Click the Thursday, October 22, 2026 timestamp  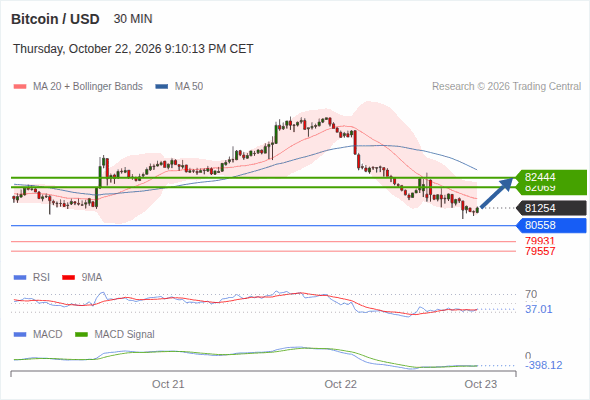click(x=133, y=49)
